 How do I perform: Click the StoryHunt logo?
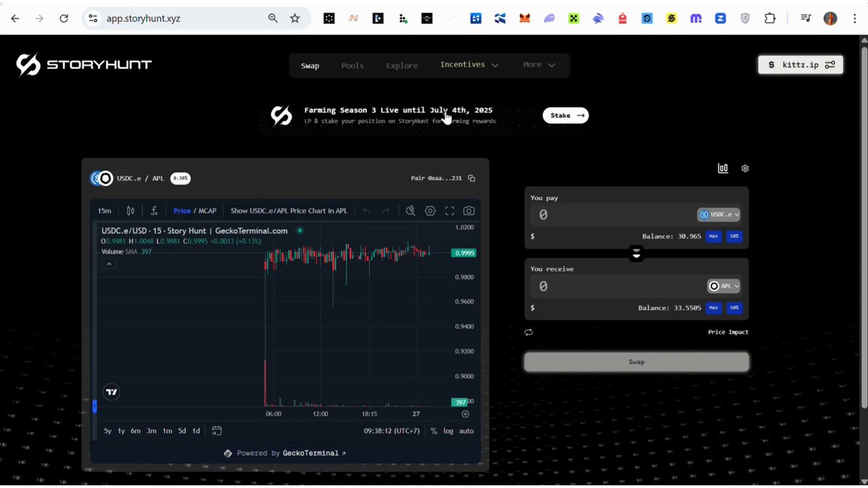pyautogui.click(x=84, y=65)
